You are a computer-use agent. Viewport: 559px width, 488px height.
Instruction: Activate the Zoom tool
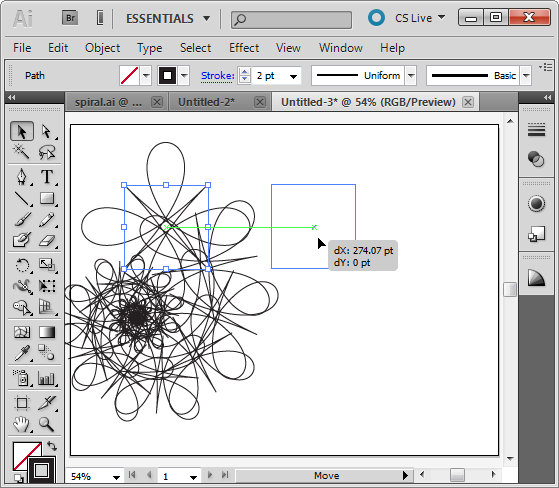pyautogui.click(x=46, y=424)
